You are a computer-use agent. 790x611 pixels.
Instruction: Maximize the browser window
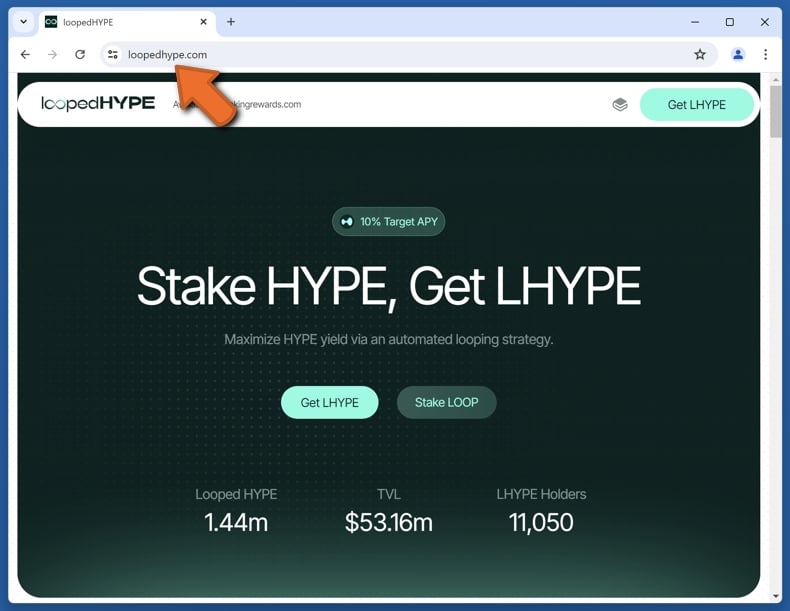point(730,22)
